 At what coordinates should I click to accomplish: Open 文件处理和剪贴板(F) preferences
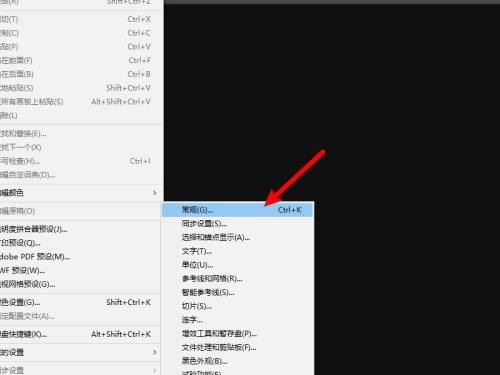(238, 347)
